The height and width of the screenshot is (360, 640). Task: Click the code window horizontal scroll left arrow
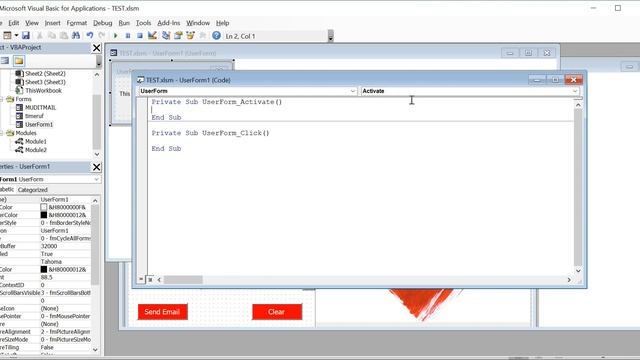[x=159, y=280]
